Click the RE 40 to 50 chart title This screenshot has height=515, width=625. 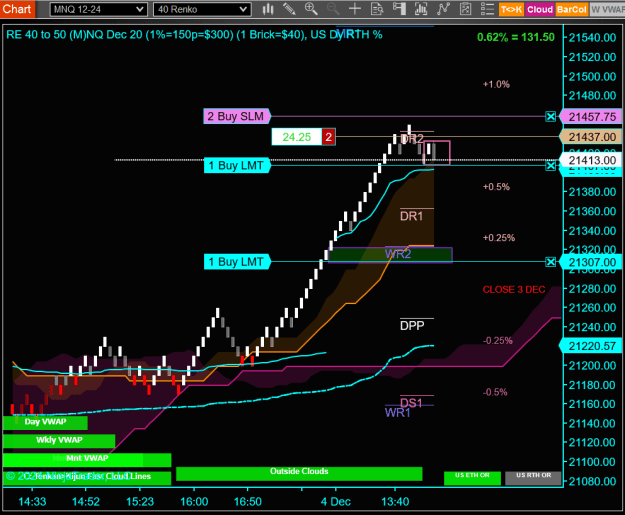pos(194,35)
